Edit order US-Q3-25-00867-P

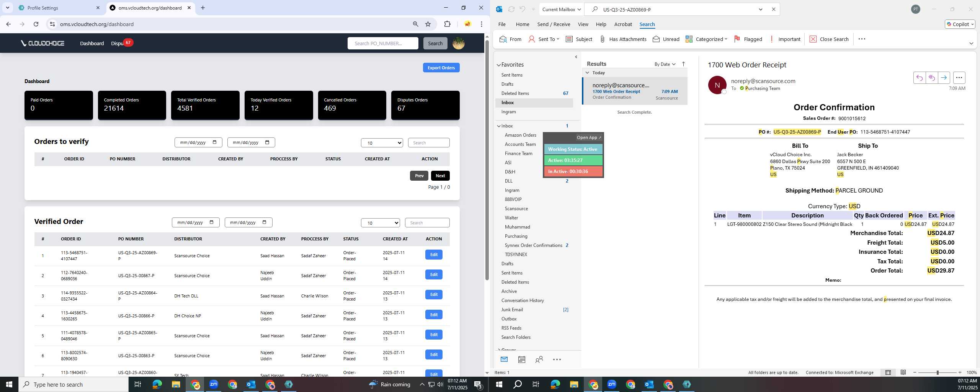tap(433, 274)
